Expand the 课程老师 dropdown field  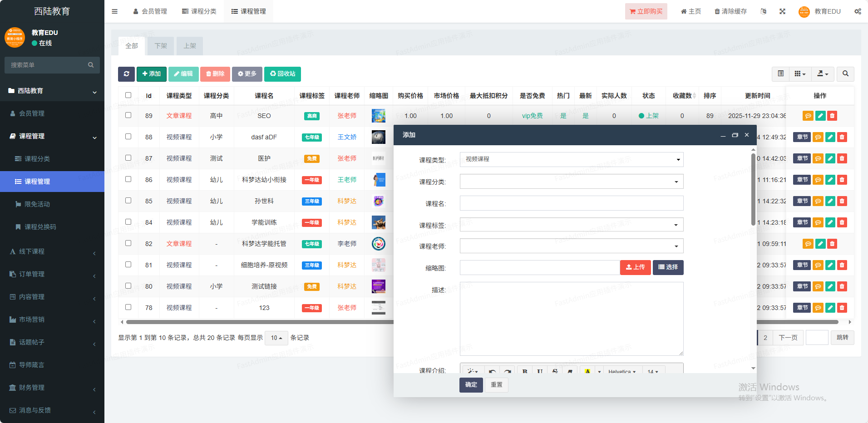(x=571, y=246)
